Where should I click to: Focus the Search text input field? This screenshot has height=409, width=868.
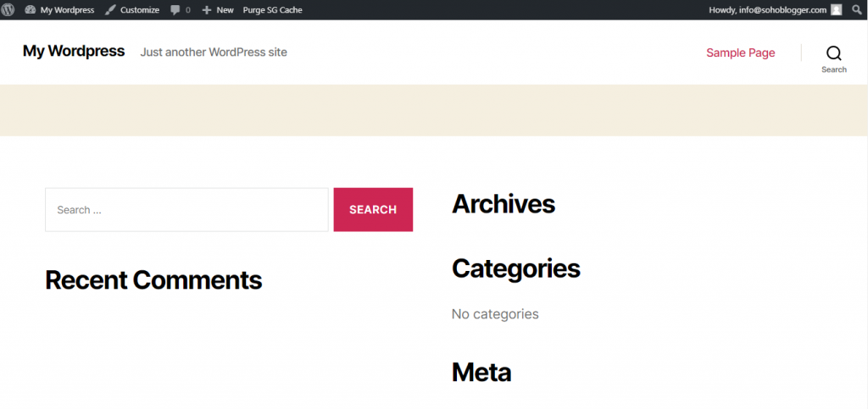click(186, 210)
